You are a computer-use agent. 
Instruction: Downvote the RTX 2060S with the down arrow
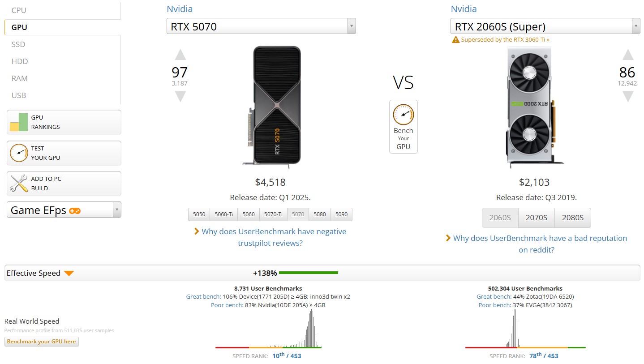tap(628, 96)
